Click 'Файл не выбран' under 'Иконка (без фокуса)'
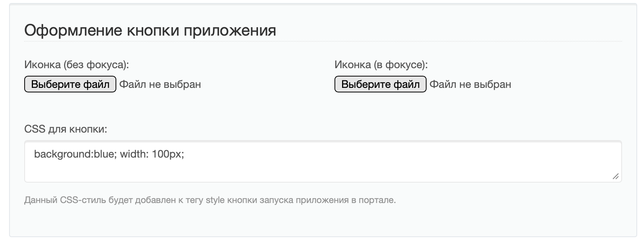The height and width of the screenshot is (250, 644). [x=160, y=84]
